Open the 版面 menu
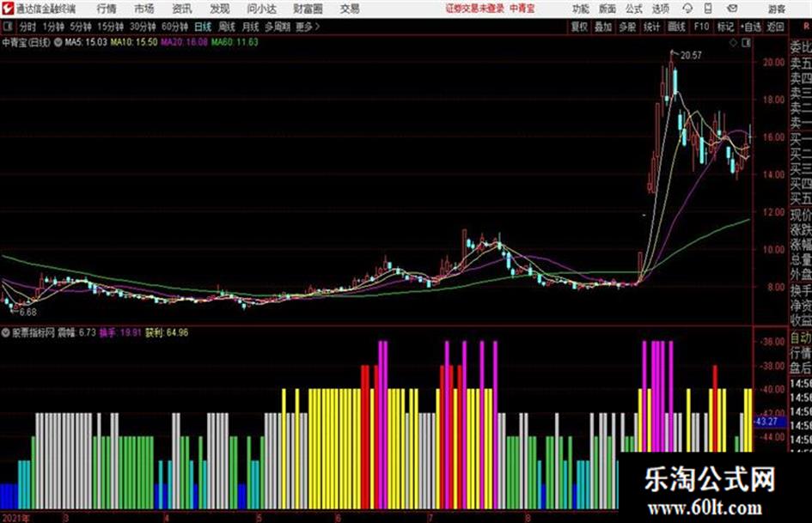The height and width of the screenshot is (523, 812). 607,9
